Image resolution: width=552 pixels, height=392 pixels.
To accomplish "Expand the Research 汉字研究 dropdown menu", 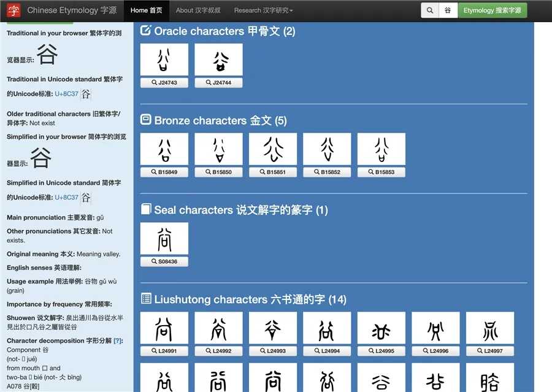I will click(x=263, y=10).
